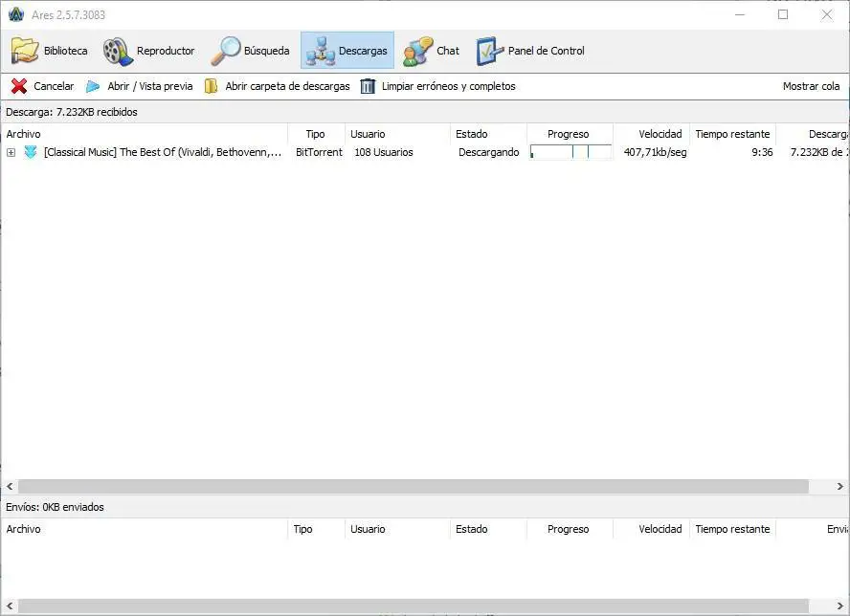Click uploads scrollbar left arrow
This screenshot has height=616, width=850.
click(x=10, y=605)
